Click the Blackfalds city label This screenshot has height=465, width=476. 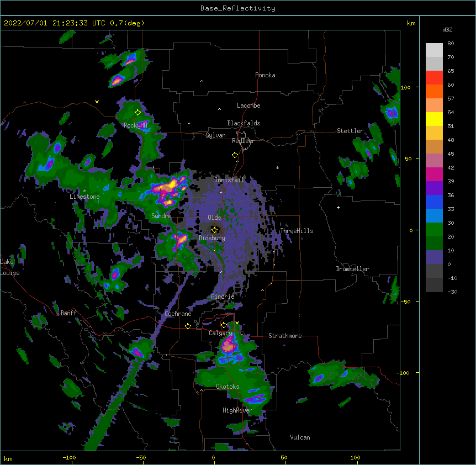(x=244, y=123)
